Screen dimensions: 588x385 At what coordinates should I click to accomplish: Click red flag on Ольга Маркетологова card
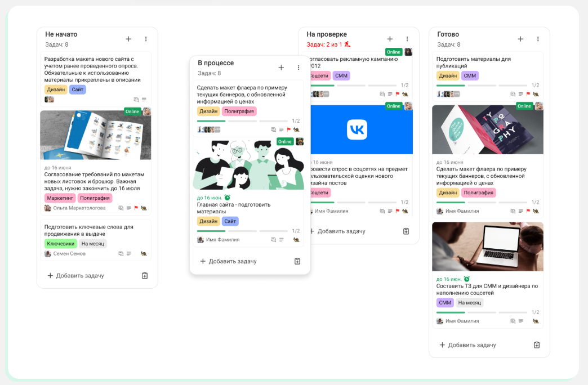[x=136, y=208]
